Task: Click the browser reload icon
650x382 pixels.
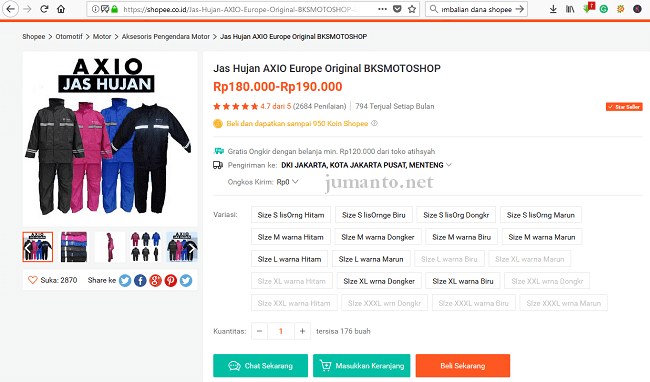Action: click(44, 9)
